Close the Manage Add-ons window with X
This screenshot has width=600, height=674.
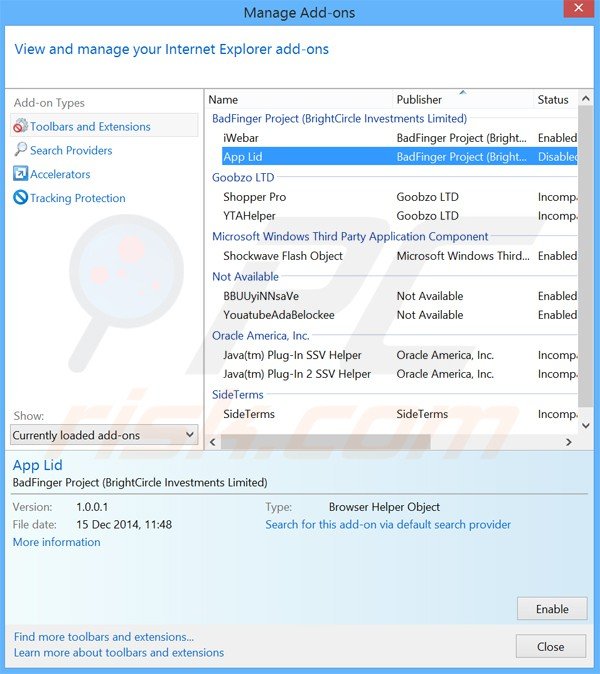[579, 8]
